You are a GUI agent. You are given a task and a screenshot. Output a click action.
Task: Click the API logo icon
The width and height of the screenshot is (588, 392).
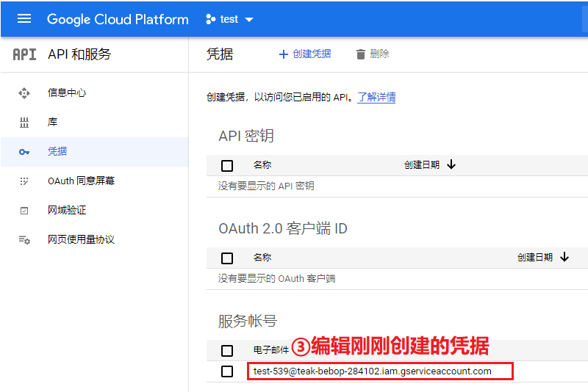[24, 54]
